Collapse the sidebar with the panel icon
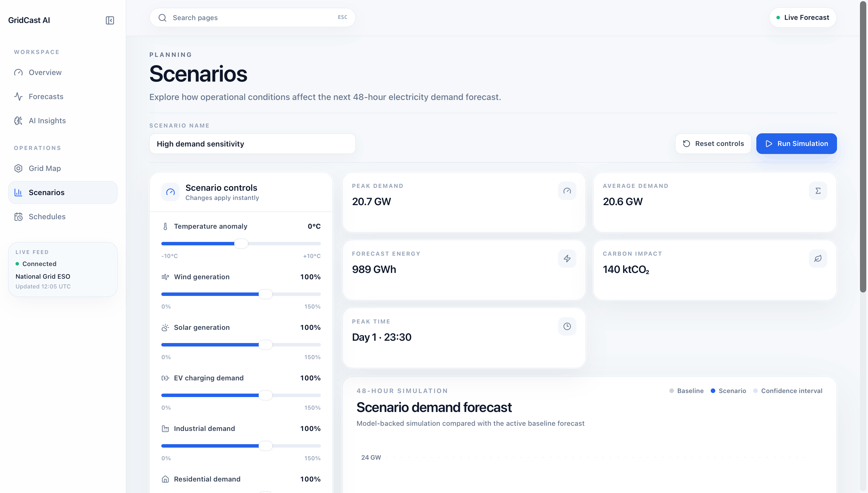Image resolution: width=868 pixels, height=493 pixels. click(110, 20)
